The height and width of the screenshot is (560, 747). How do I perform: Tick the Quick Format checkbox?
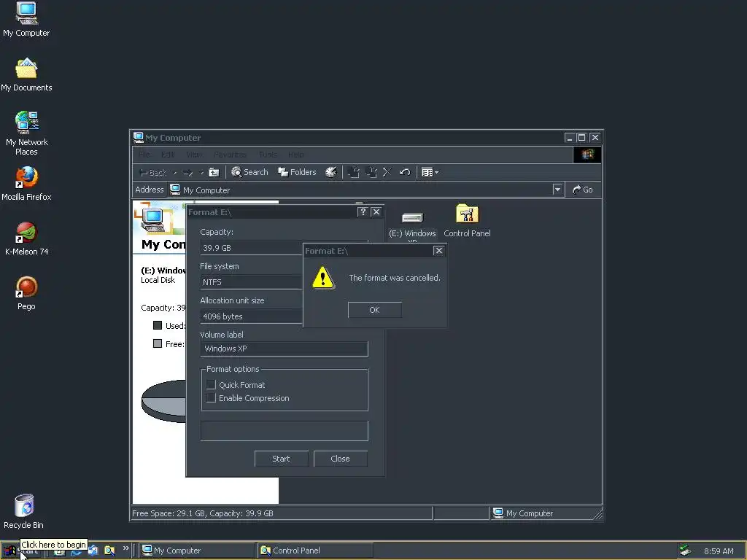(211, 385)
